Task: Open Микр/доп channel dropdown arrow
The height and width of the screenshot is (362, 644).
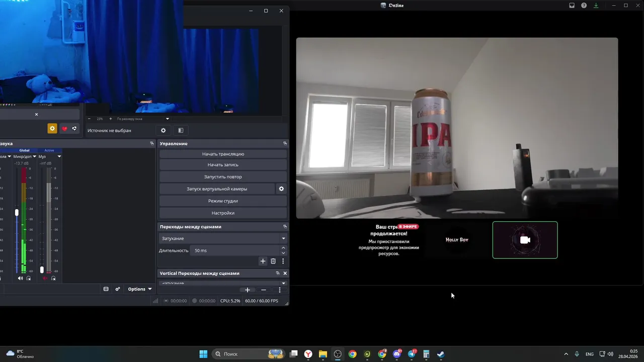Action: click(34, 156)
